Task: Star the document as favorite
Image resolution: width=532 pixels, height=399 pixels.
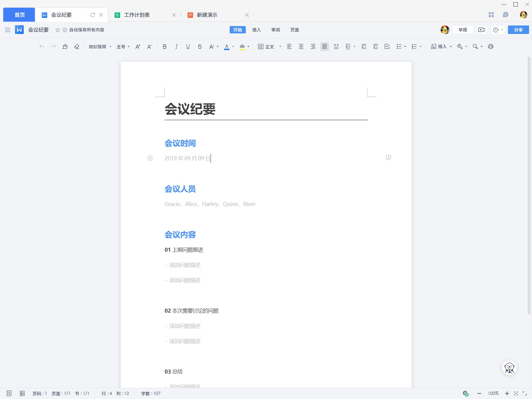Action: point(58,30)
